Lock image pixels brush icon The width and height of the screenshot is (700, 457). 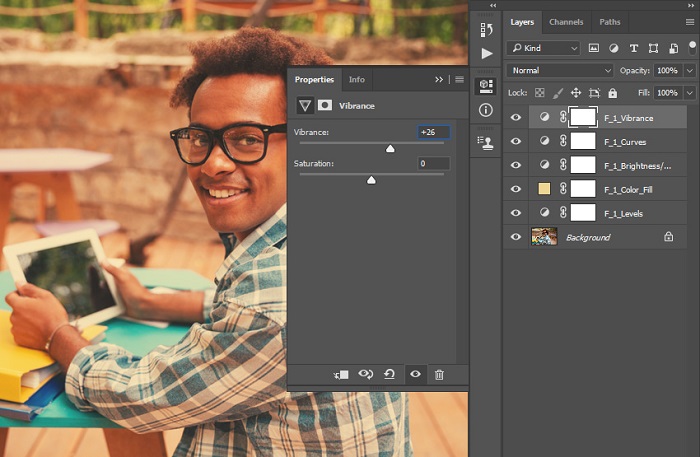[558, 93]
